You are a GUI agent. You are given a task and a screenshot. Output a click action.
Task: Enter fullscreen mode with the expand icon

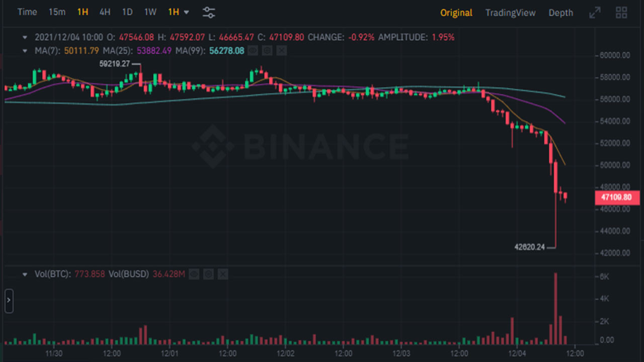[595, 12]
